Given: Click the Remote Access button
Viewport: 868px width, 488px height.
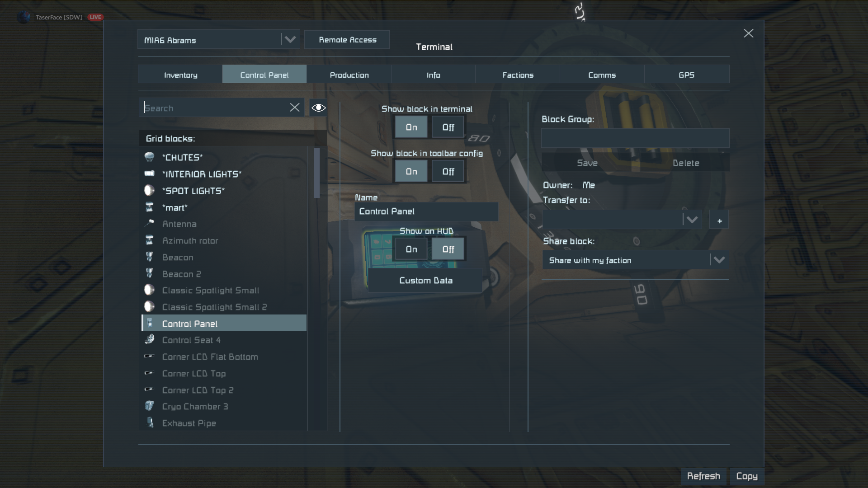Looking at the screenshot, I should coord(347,40).
